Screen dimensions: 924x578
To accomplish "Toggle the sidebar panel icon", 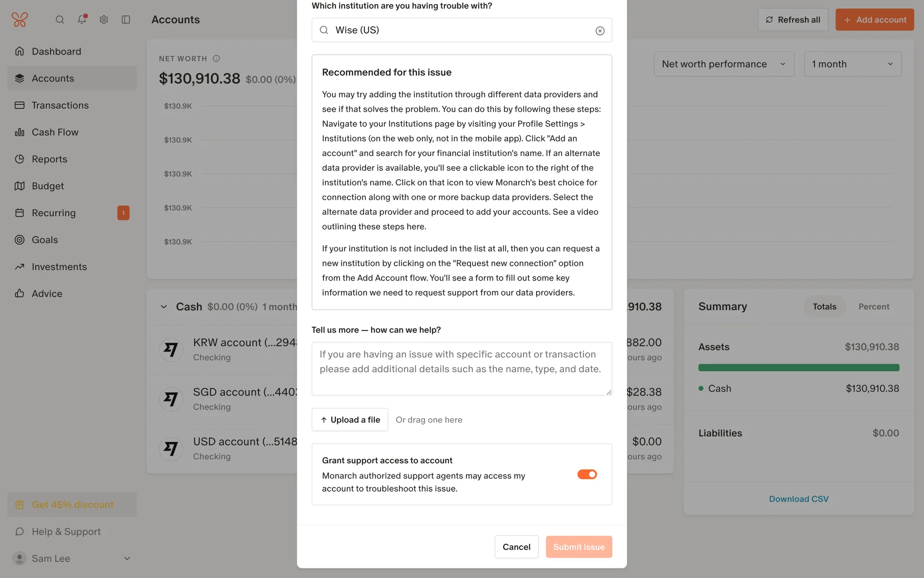I will click(126, 20).
